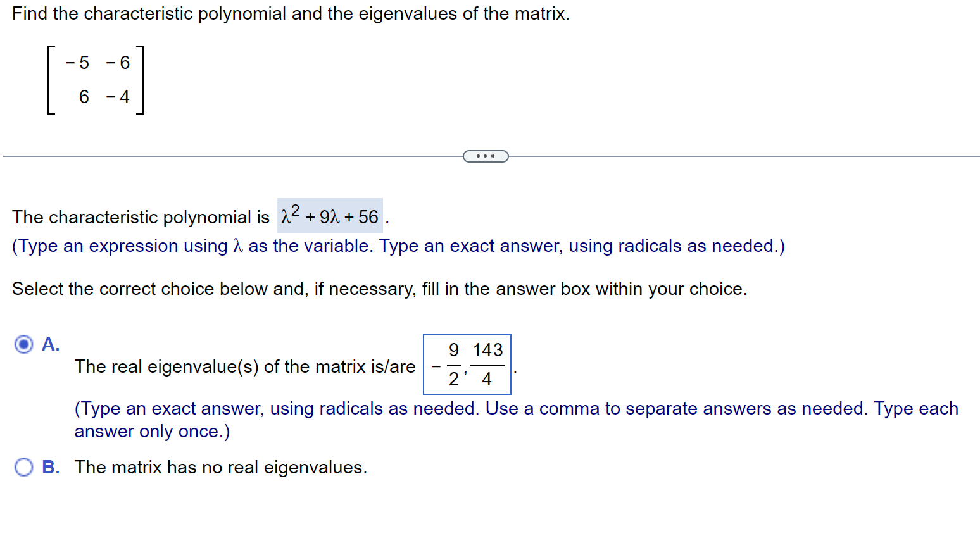Click the matrix entry -6
980x555 pixels.
[118, 62]
